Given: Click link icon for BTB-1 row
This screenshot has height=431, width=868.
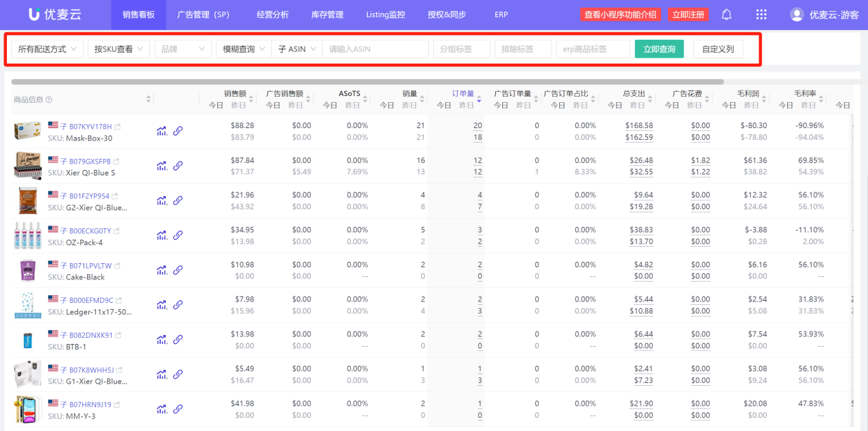Looking at the screenshot, I should click(177, 339).
